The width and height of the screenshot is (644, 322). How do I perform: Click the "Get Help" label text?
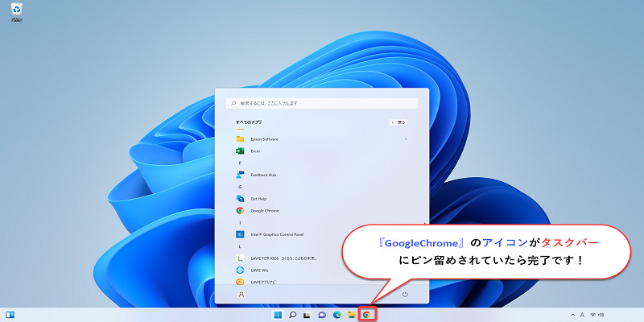258,198
